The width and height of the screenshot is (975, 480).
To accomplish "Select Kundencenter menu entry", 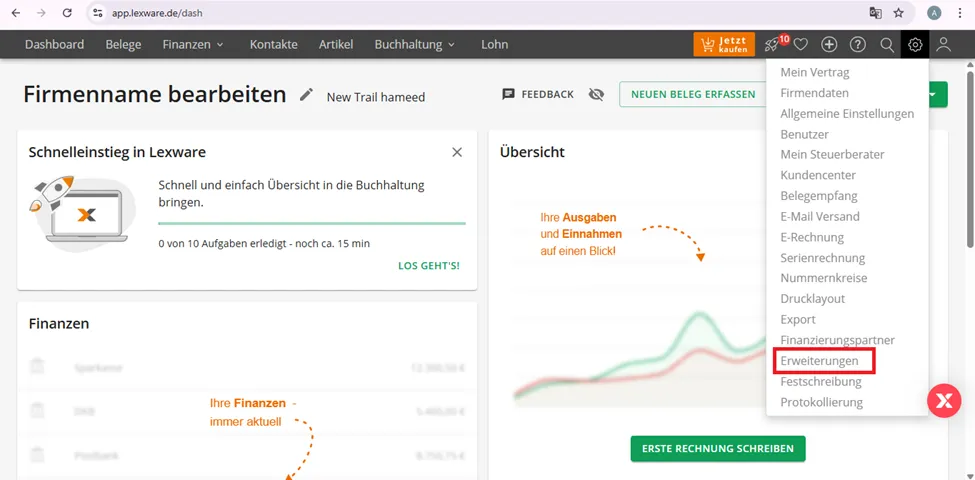I will [x=818, y=175].
